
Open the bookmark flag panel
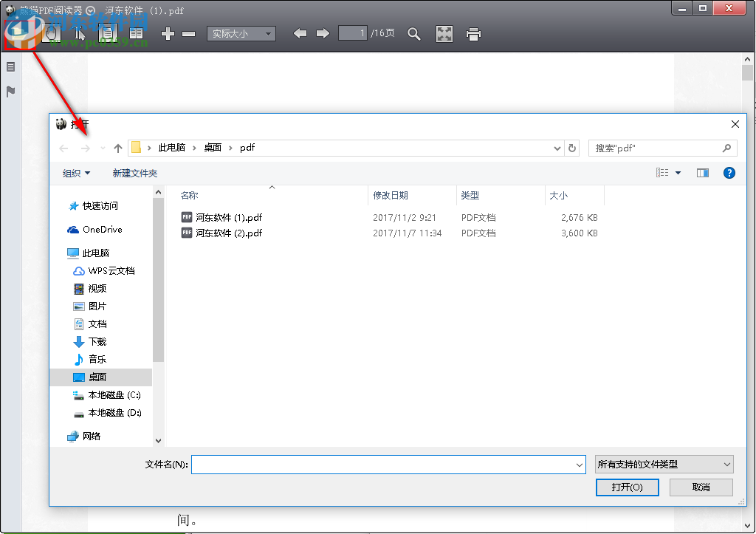(x=10, y=91)
